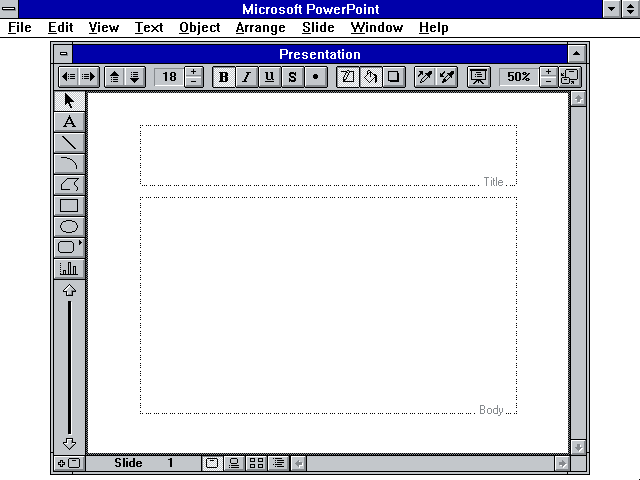
Task: Pick up style with eyedropper
Action: click(x=425, y=77)
